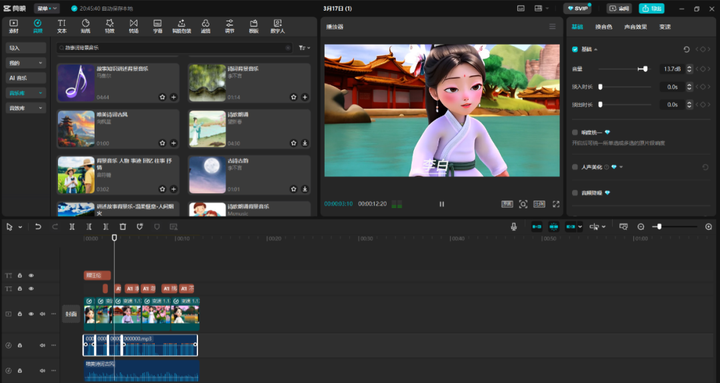720x383 pixels.
Task: Open the Effects (特效) tab
Action: point(109,26)
